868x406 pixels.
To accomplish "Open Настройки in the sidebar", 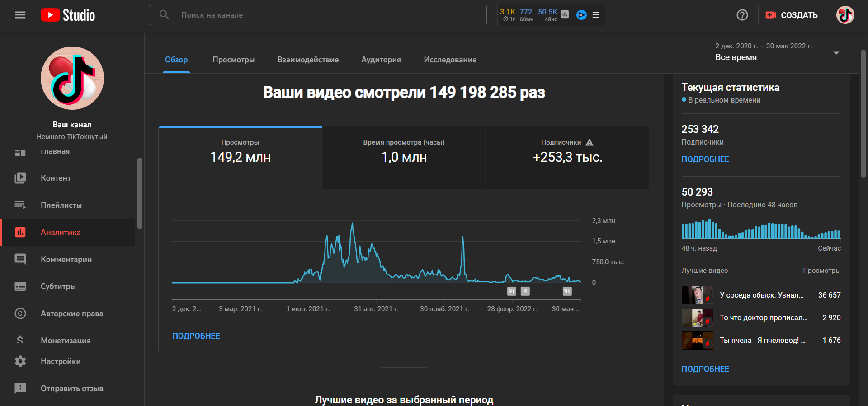I will pos(68,361).
